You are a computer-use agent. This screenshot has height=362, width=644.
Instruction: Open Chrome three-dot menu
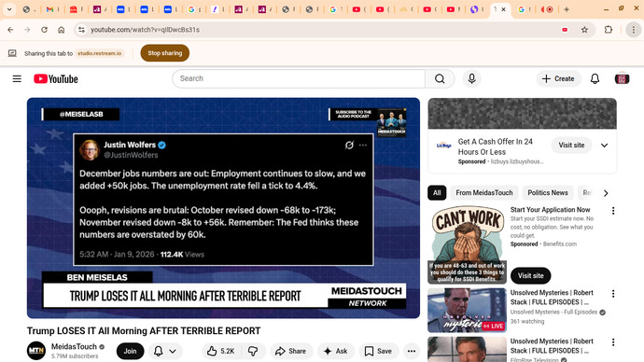pos(634,30)
